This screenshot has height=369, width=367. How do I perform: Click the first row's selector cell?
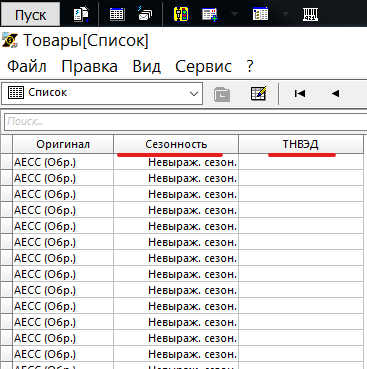[x=6, y=162]
